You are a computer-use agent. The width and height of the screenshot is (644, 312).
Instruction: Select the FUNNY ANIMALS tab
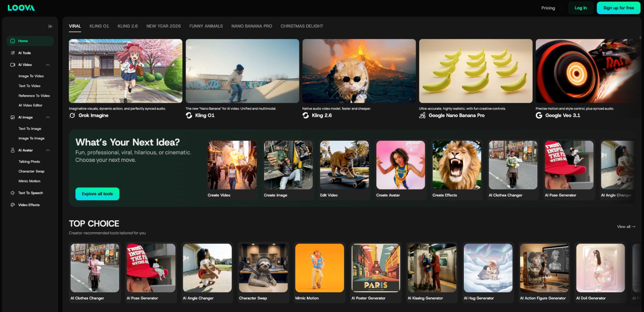[206, 26]
